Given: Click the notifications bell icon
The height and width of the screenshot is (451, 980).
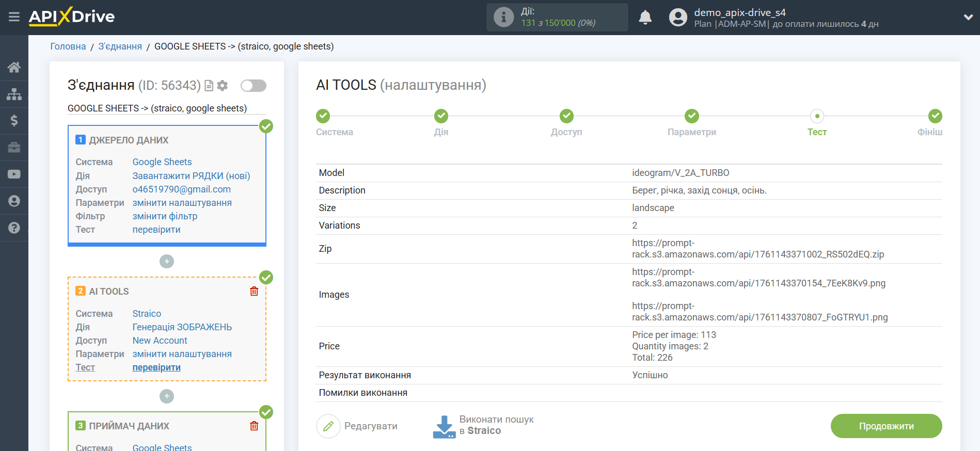Looking at the screenshot, I should [x=645, y=17].
